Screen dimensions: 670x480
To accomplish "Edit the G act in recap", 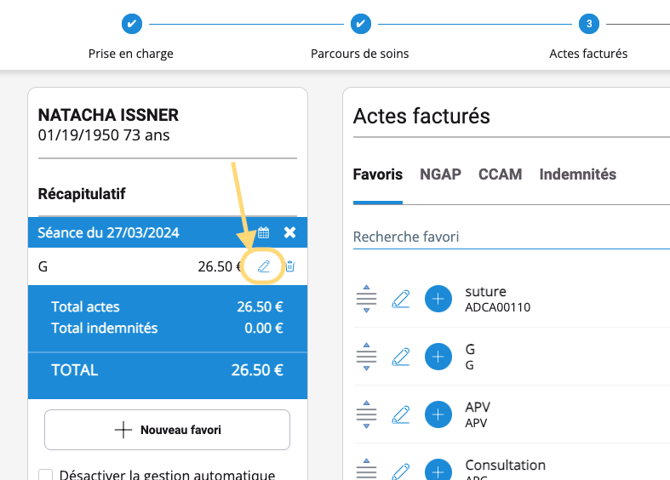I will coord(264,266).
